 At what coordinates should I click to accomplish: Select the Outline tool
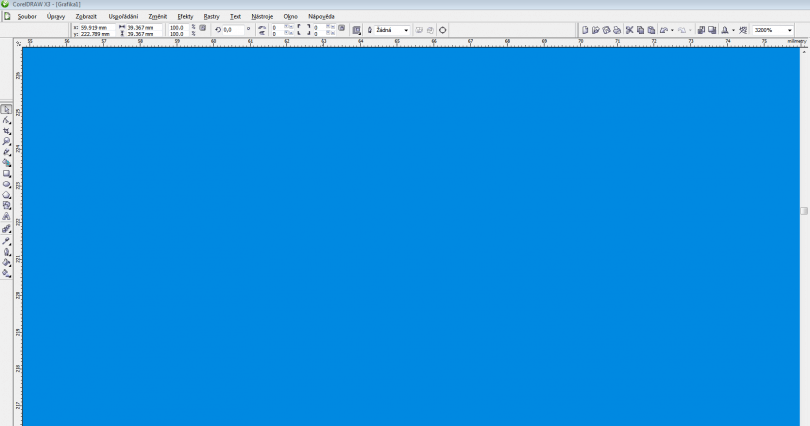(x=6, y=252)
